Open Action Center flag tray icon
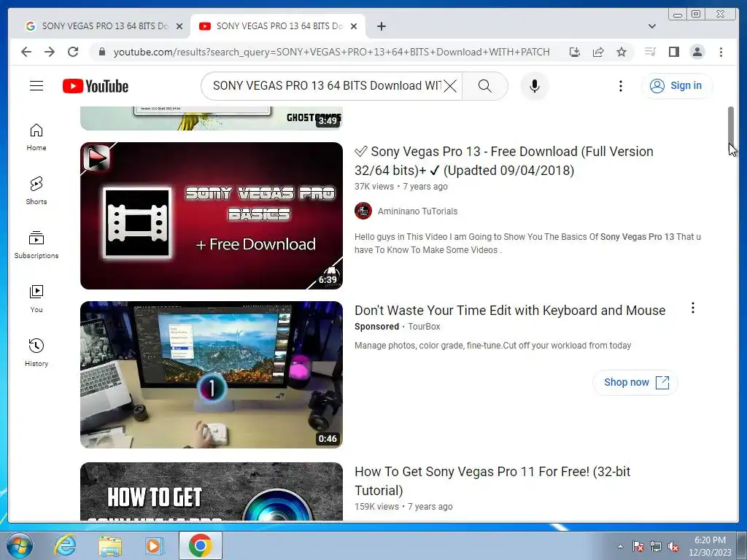 (638, 546)
